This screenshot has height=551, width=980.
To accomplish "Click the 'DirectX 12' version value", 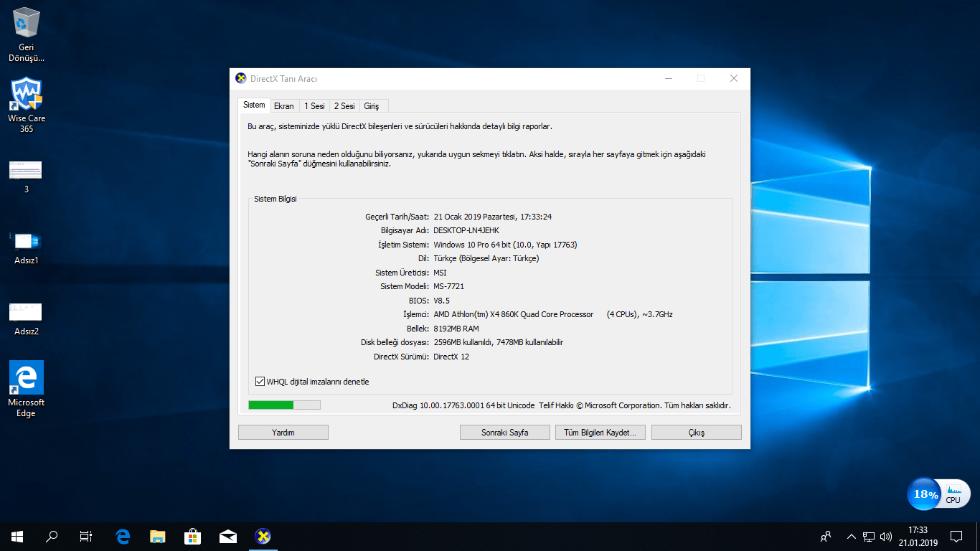I will [452, 357].
